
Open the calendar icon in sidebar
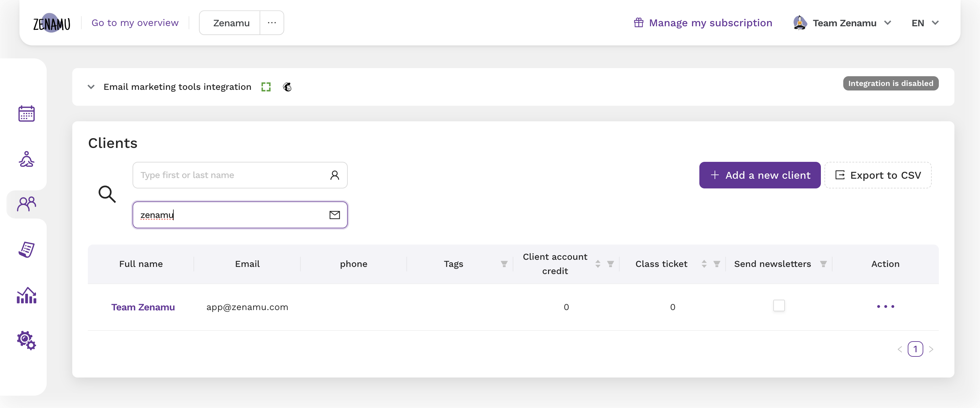[27, 114]
